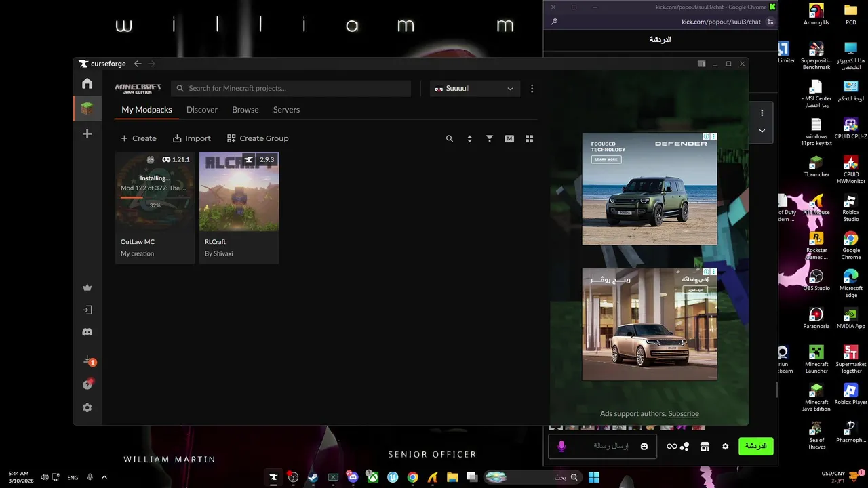Select the Minecraft game icon in the sidebar
The height and width of the screenshot is (488, 868).
87,108
